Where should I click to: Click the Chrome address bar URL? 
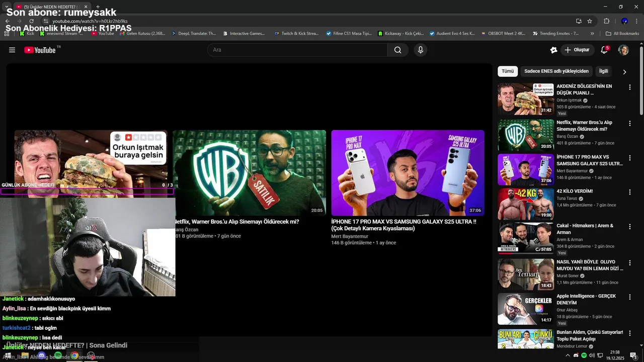90,21
